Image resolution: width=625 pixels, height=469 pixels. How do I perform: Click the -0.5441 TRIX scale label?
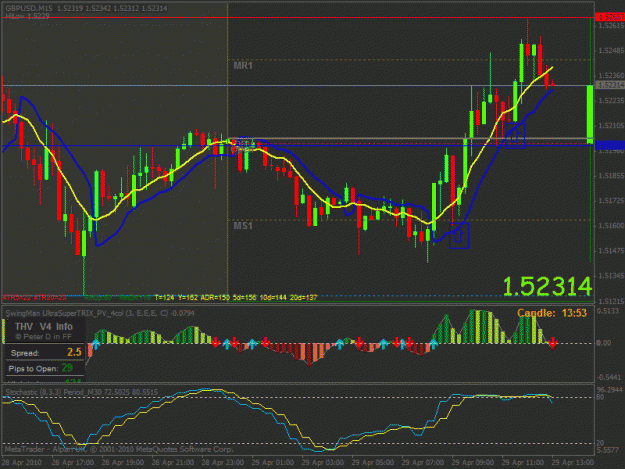[x=609, y=377]
